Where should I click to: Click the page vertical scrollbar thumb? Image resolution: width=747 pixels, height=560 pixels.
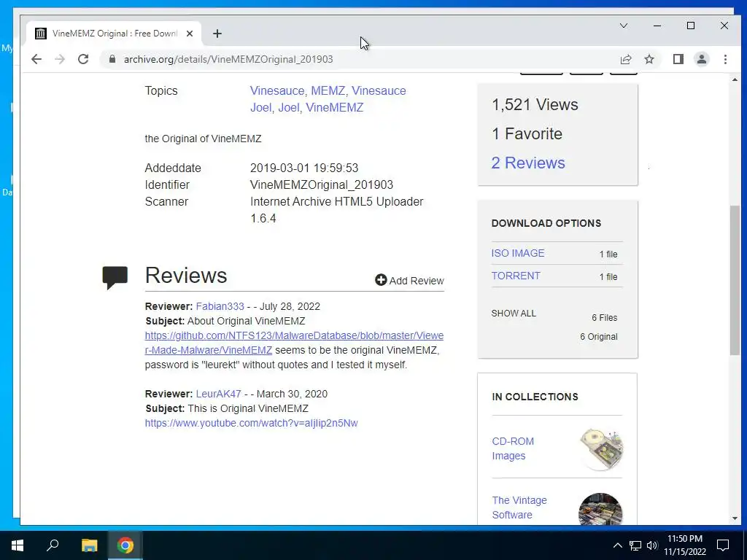click(734, 280)
